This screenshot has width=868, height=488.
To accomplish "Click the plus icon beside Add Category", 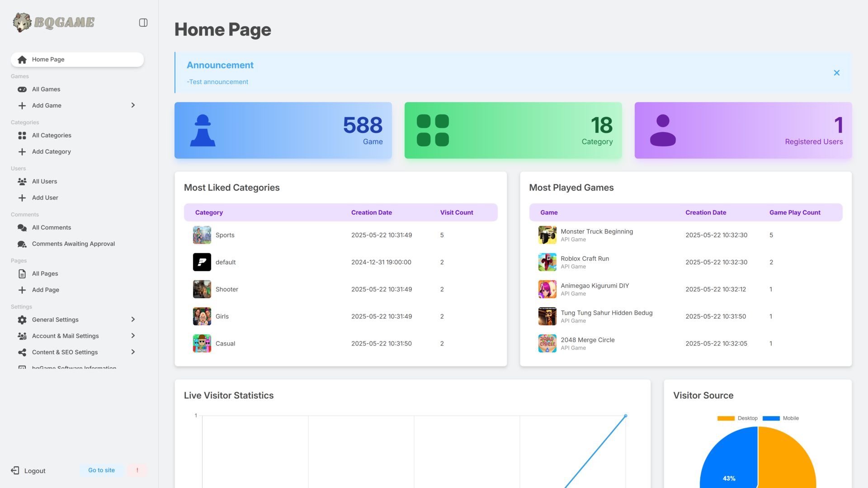I will 22,152.
